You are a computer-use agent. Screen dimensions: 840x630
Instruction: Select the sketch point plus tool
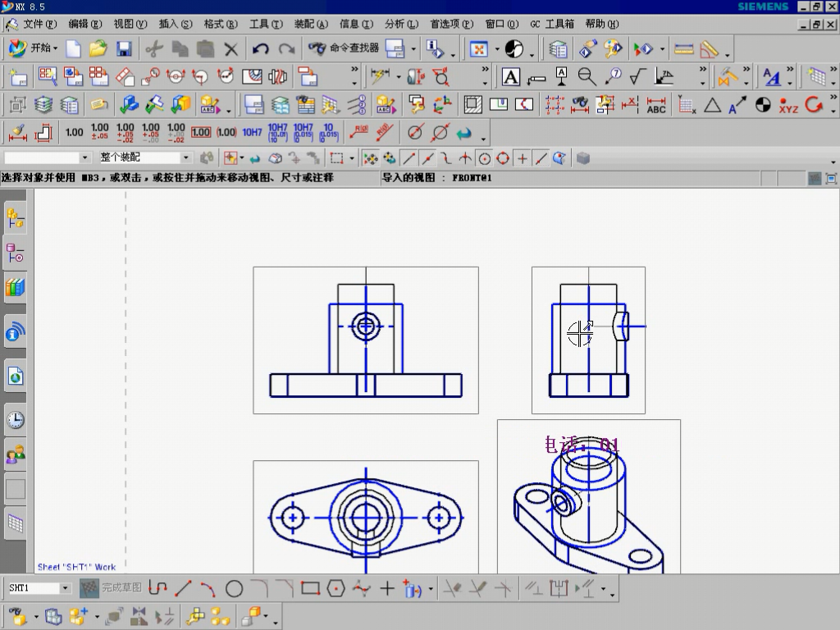coord(387,589)
